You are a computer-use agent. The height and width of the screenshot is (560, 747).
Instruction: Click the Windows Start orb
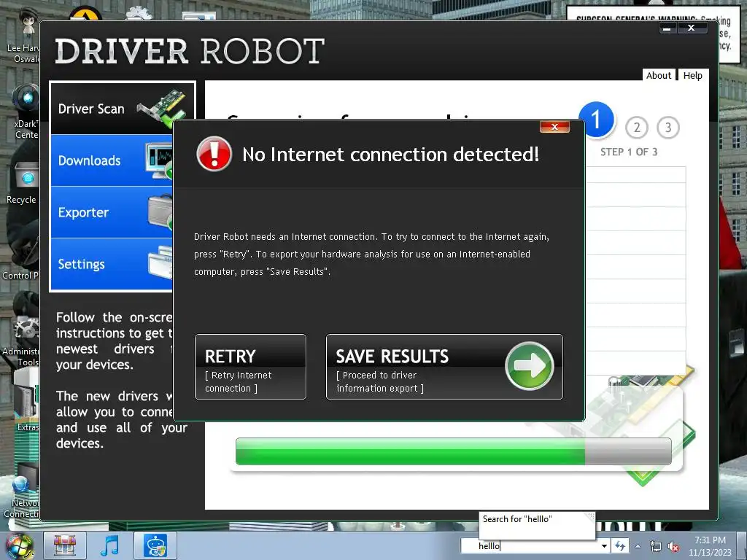[x=19, y=546]
